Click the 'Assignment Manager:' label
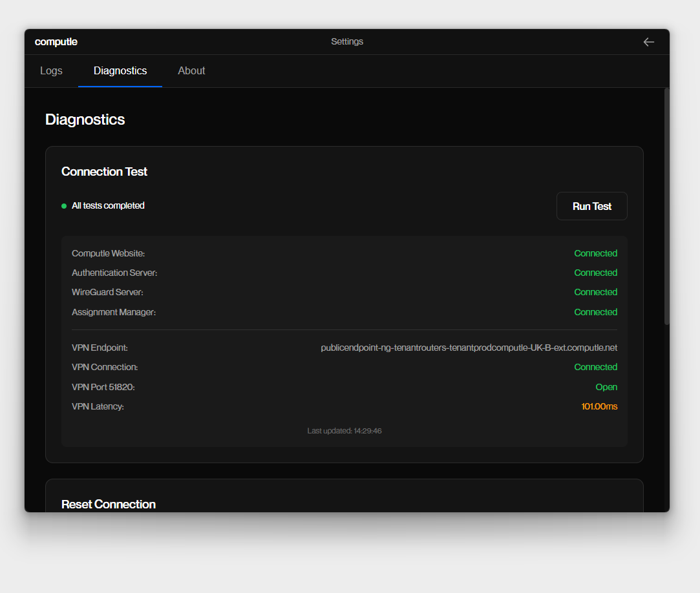This screenshot has width=700, height=593. point(114,313)
